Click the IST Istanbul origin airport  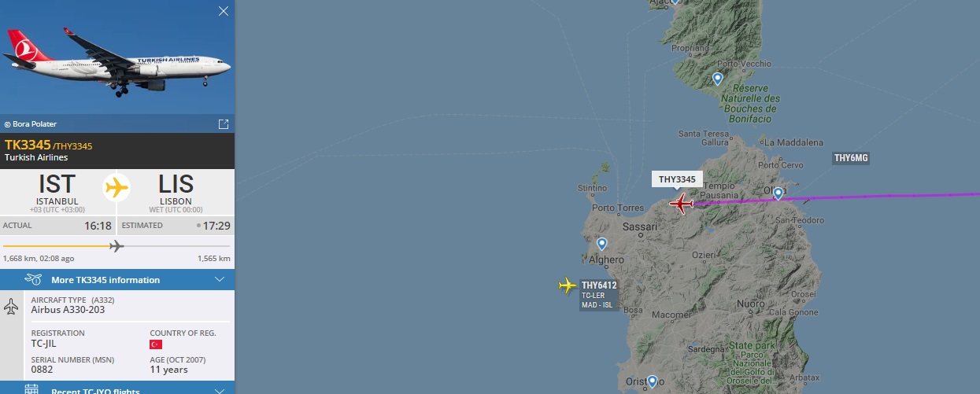pos(57,190)
